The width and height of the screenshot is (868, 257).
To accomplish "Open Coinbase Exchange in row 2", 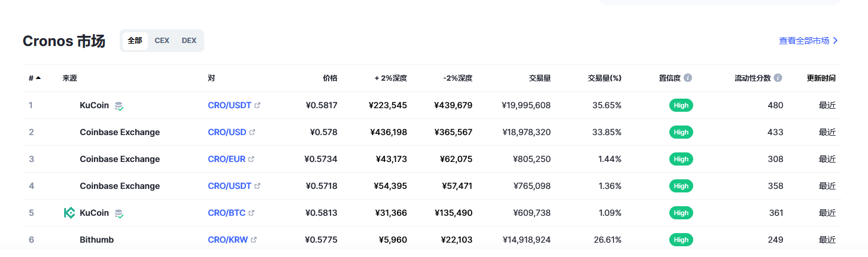I will coord(120,132).
